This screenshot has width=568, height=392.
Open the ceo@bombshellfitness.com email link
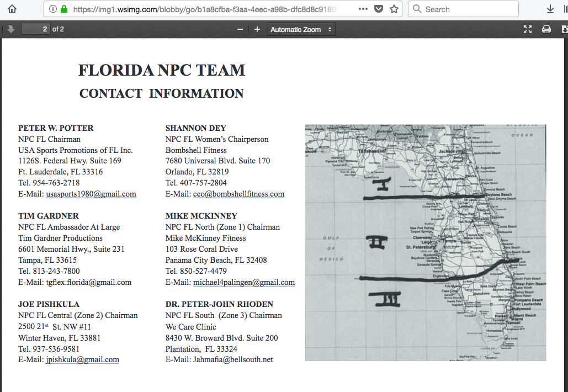click(238, 194)
